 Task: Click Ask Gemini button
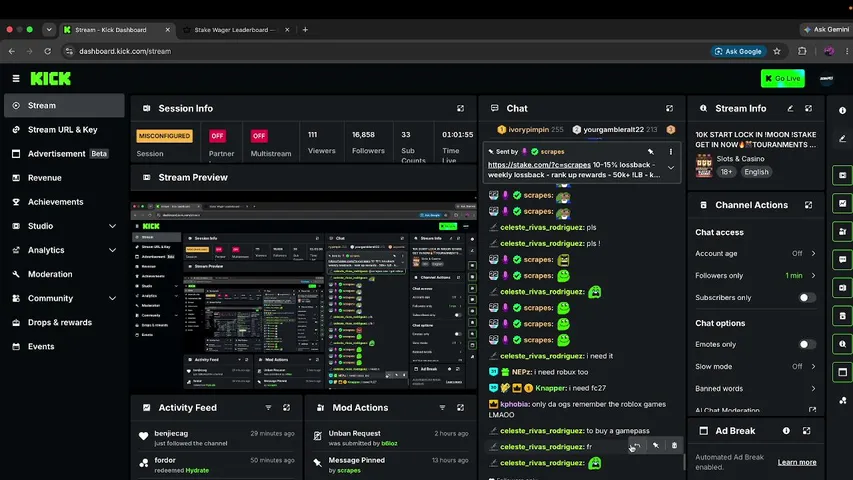pyautogui.click(x=827, y=30)
